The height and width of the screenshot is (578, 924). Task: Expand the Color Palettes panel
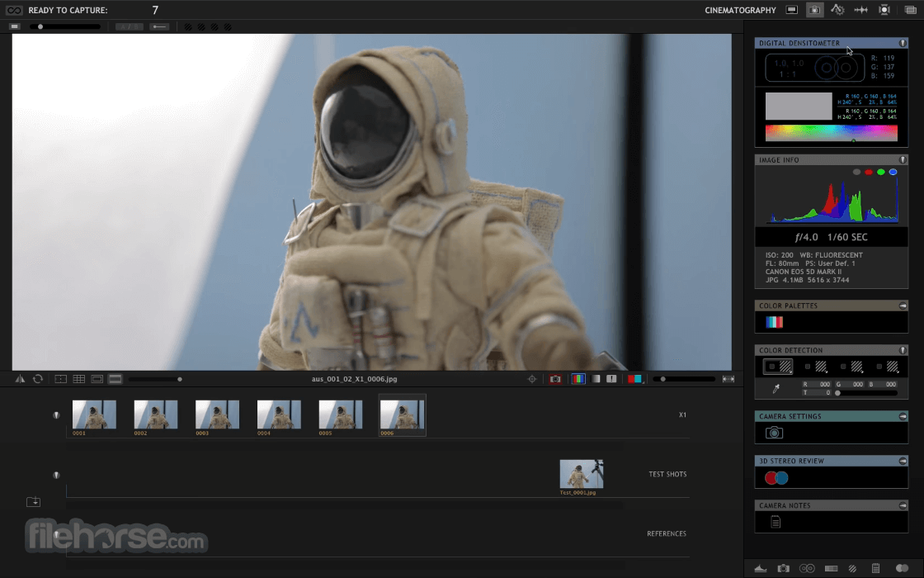point(903,306)
